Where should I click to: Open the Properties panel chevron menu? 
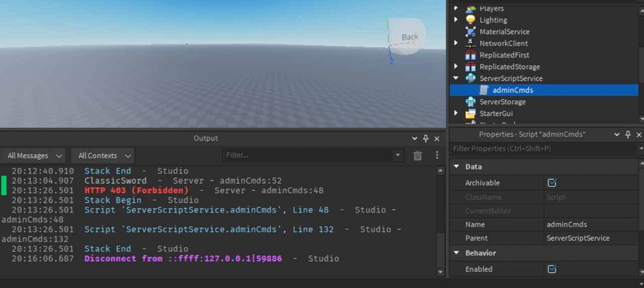tap(617, 135)
